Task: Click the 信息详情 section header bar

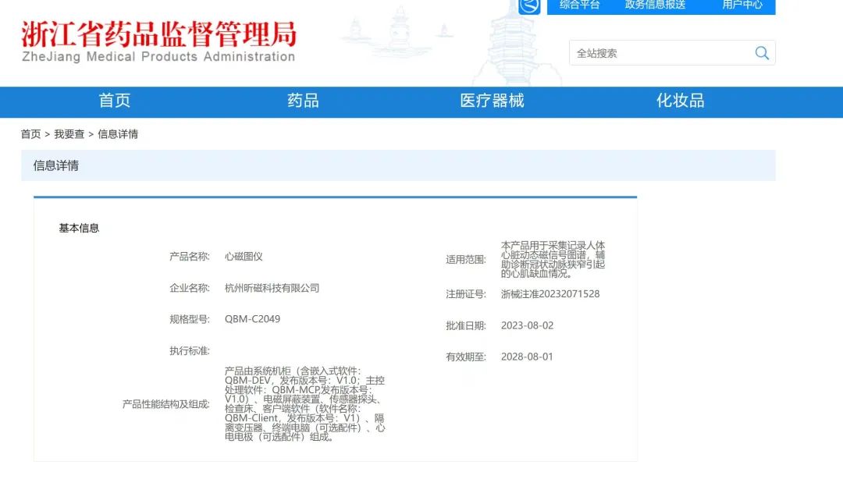Action: tap(398, 165)
